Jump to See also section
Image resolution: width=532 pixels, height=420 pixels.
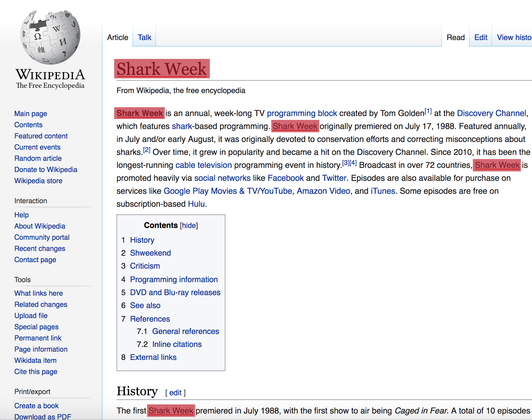point(145,305)
